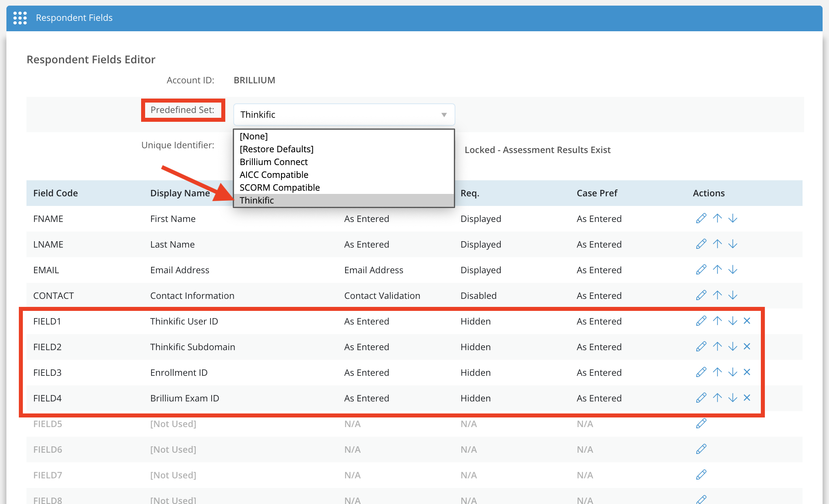
Task: Click the Respondent Fields header title
Action: coord(74,18)
